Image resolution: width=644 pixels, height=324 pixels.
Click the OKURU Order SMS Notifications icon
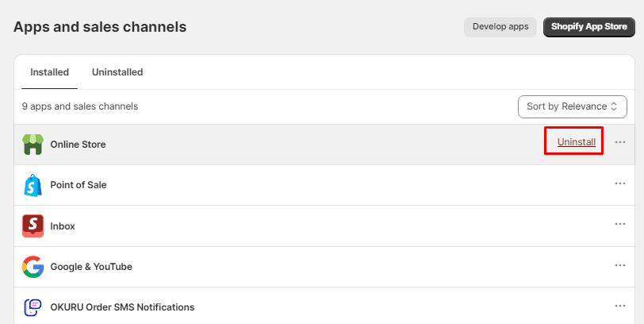[x=33, y=307]
